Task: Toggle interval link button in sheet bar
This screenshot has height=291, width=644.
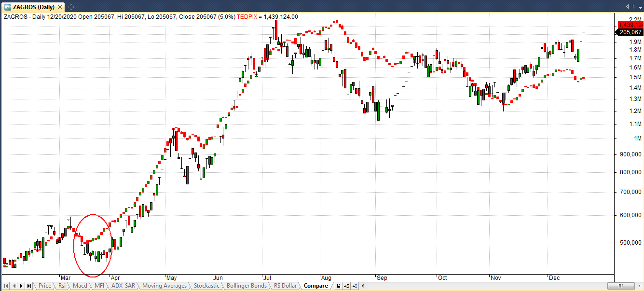Action: pyautogui.click(x=355, y=286)
